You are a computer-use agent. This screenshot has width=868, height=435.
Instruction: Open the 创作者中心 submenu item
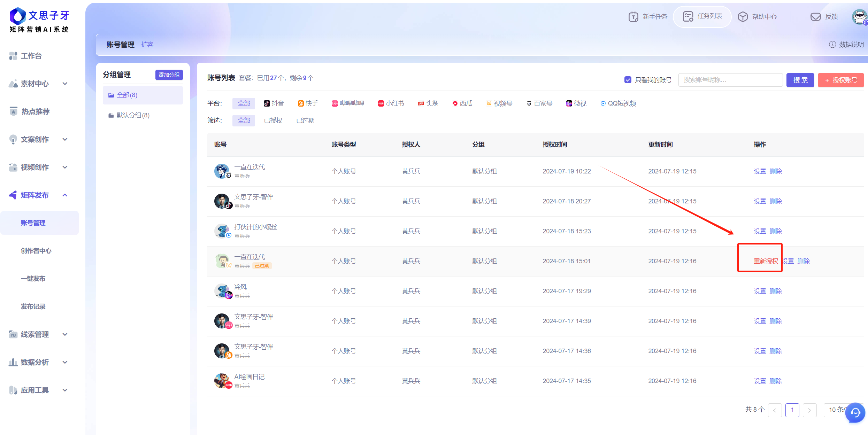point(36,251)
